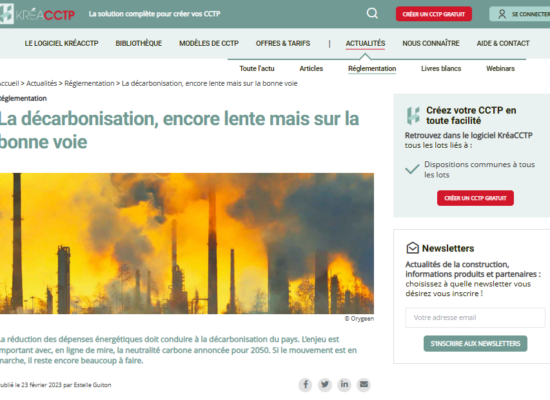Click sidebar Créer un CCTP gratuit button
The image size is (550, 400).
pos(475,198)
